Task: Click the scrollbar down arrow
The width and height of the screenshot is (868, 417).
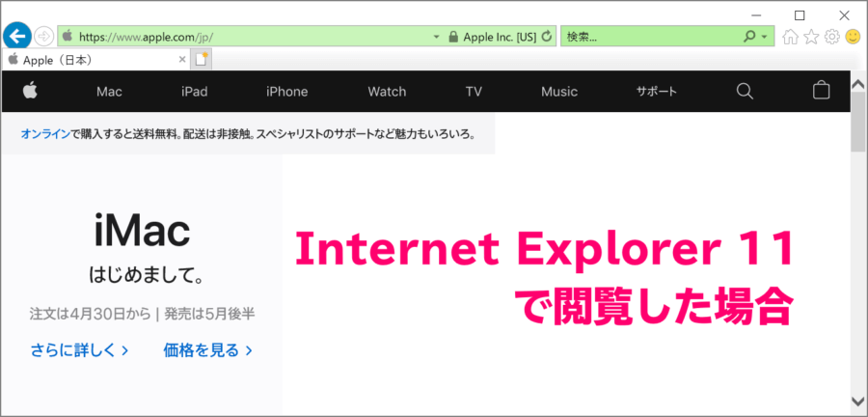Action: click(x=858, y=401)
